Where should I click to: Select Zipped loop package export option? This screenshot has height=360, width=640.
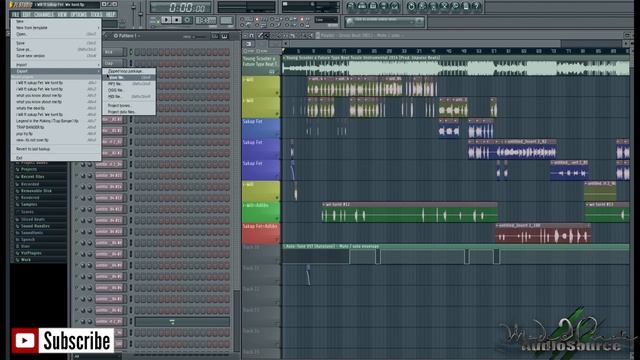click(129, 71)
